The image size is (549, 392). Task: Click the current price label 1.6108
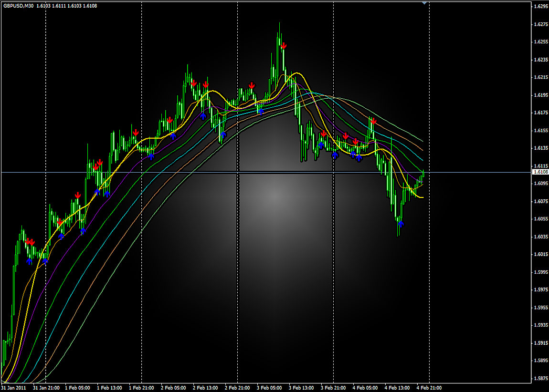540,172
